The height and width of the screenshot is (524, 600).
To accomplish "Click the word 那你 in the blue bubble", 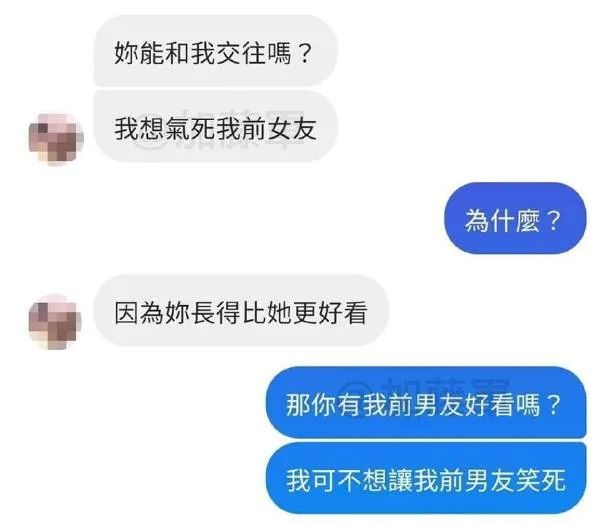I will [x=311, y=404].
